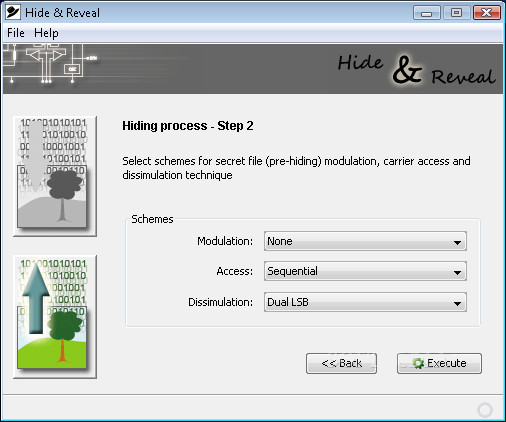Open the File menu
The width and height of the screenshot is (506, 422).
pos(16,33)
